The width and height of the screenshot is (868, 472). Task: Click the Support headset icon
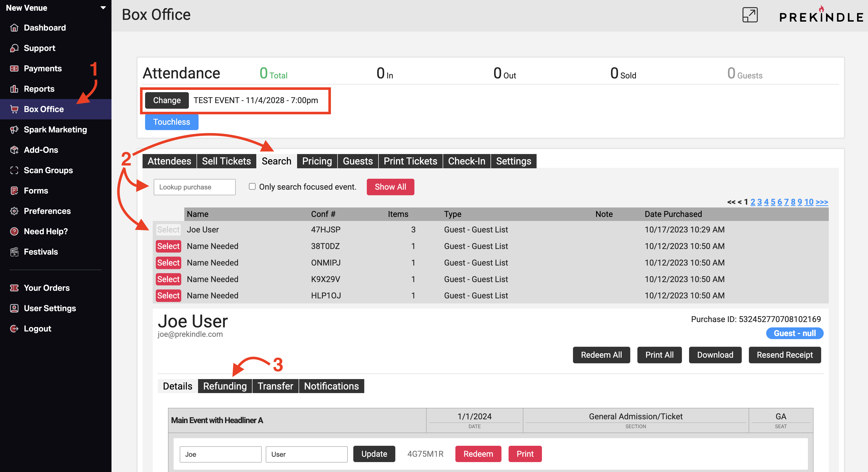[14, 48]
